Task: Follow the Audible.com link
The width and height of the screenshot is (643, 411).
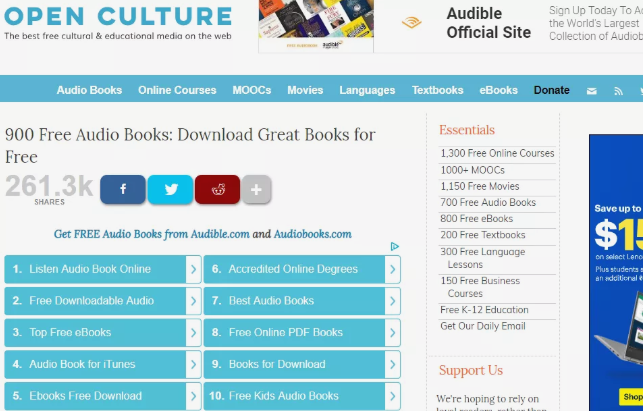Action: pos(220,234)
